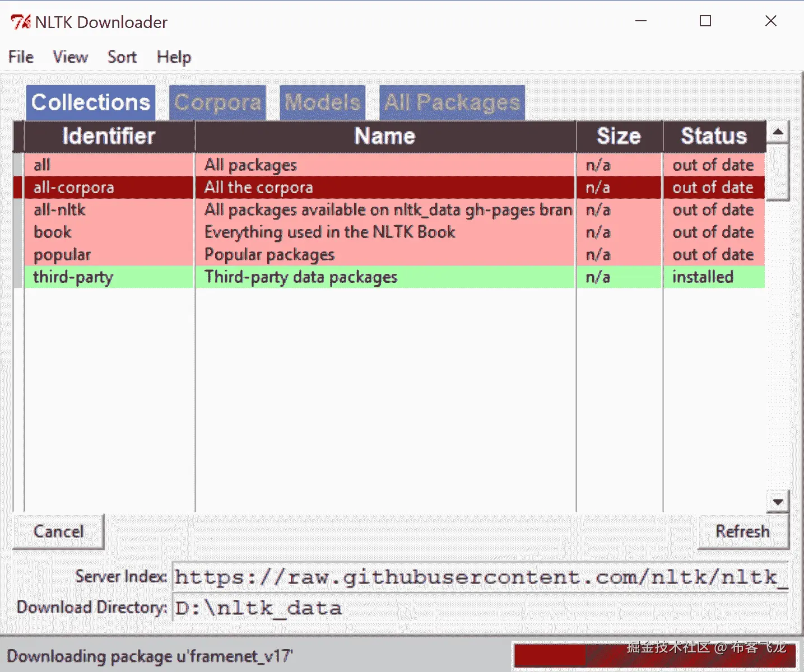804x672 pixels.
Task: Click the Size column header
Action: point(619,136)
